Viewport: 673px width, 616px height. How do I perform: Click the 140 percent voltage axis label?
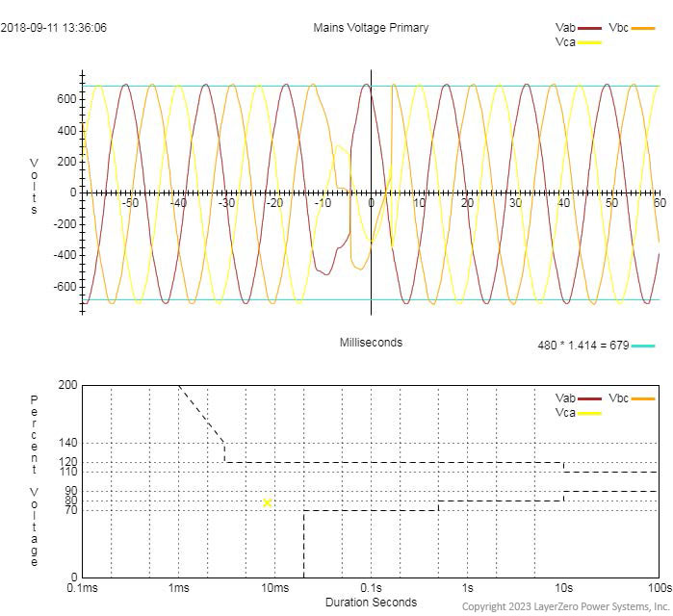click(67, 443)
